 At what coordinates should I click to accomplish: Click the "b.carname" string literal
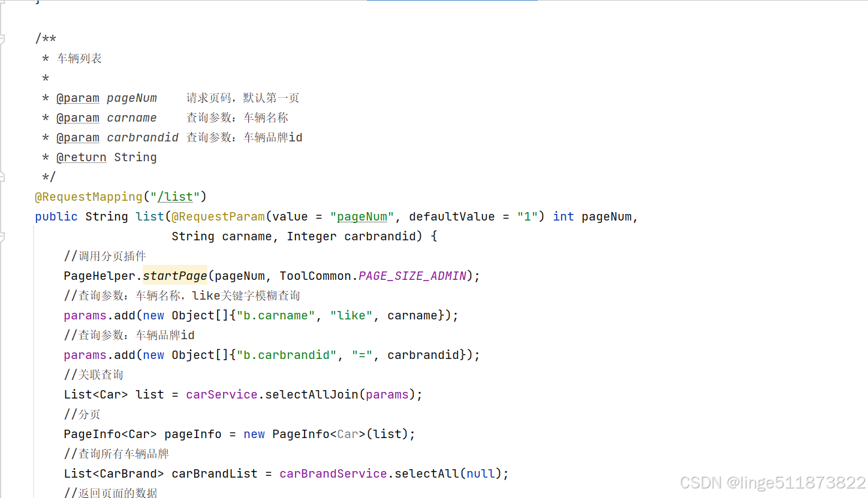pyautogui.click(x=276, y=315)
